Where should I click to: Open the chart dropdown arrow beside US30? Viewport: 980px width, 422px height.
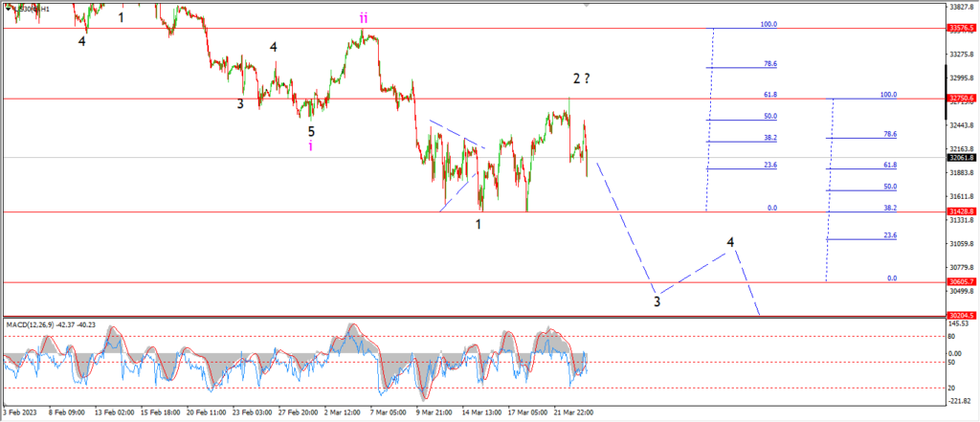pos(9,9)
